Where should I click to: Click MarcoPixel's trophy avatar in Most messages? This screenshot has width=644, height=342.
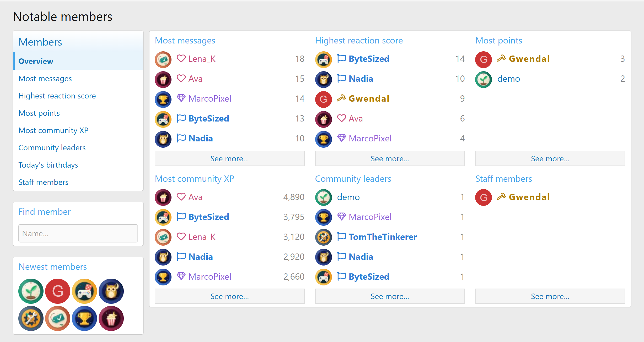tap(163, 99)
